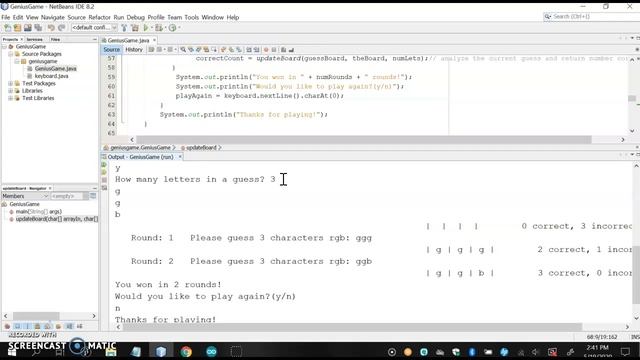Click the editor horizontal scrollbar
This screenshot has width=640, height=360.
pos(364,140)
